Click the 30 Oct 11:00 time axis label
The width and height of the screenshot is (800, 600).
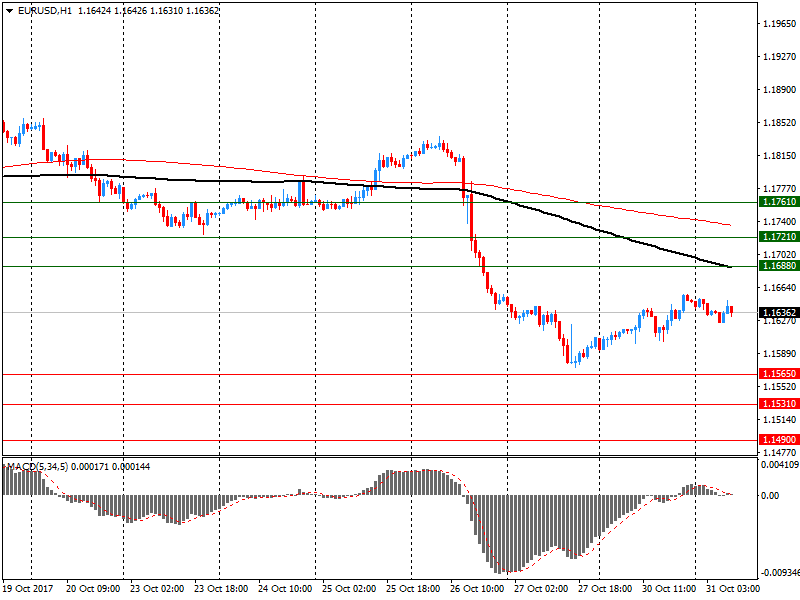(x=669, y=589)
